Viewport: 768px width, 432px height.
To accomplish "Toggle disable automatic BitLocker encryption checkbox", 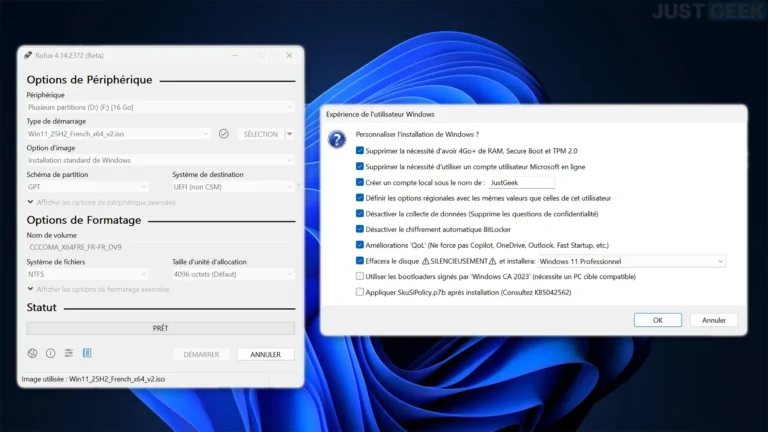I will [x=360, y=229].
